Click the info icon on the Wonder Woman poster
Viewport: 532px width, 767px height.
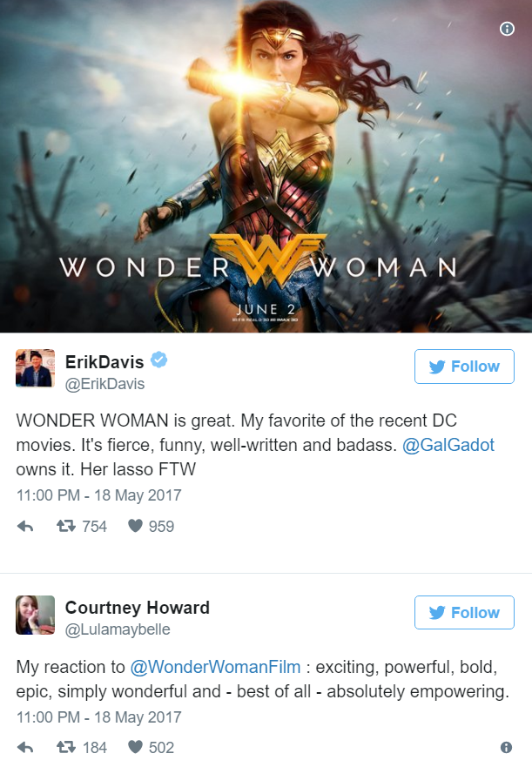pyautogui.click(x=507, y=29)
